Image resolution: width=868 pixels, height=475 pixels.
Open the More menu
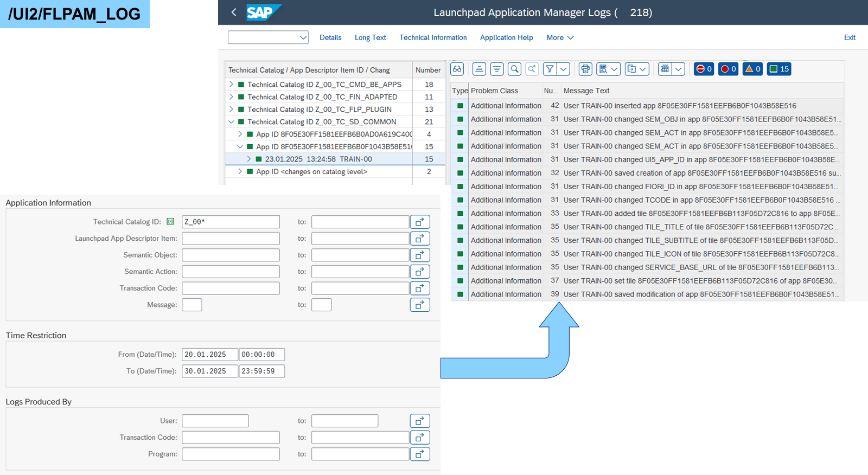click(560, 37)
